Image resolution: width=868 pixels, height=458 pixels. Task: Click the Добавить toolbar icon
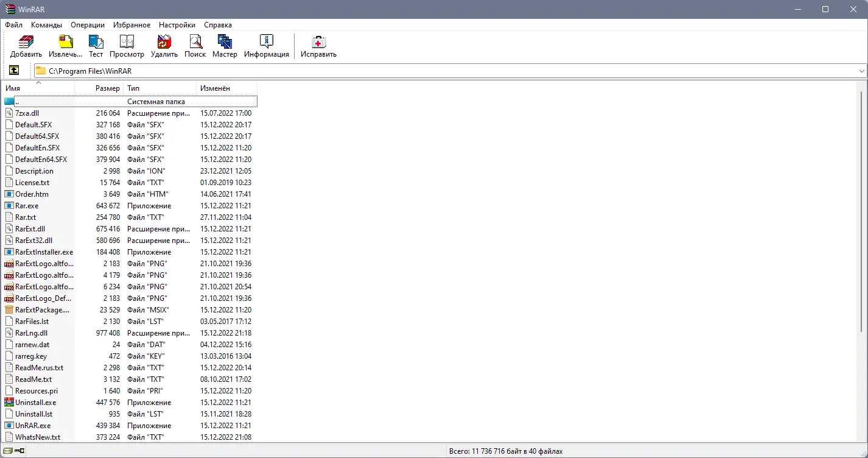point(26,41)
